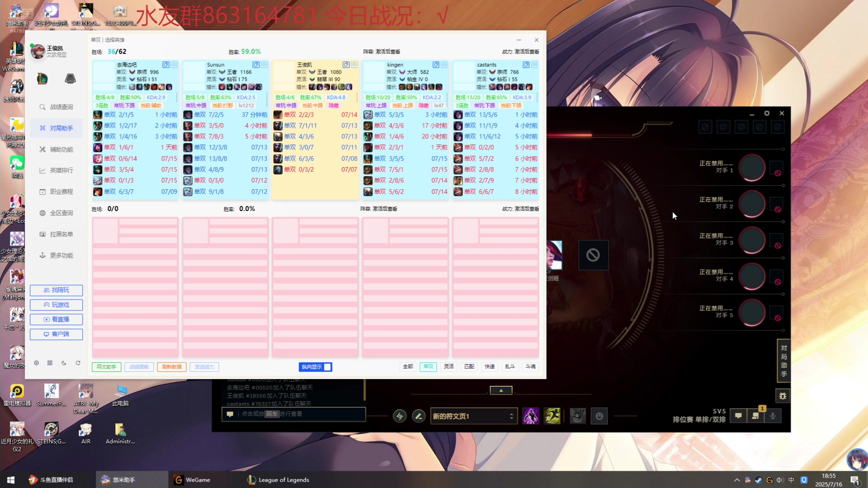The image size is (868, 488).
Task: Click the orange 刷新数据 button
Action: 172,367
